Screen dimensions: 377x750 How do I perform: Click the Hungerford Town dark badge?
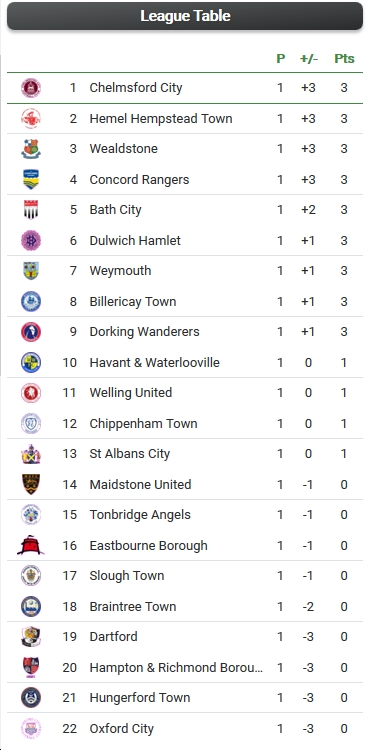pyautogui.click(x=31, y=697)
